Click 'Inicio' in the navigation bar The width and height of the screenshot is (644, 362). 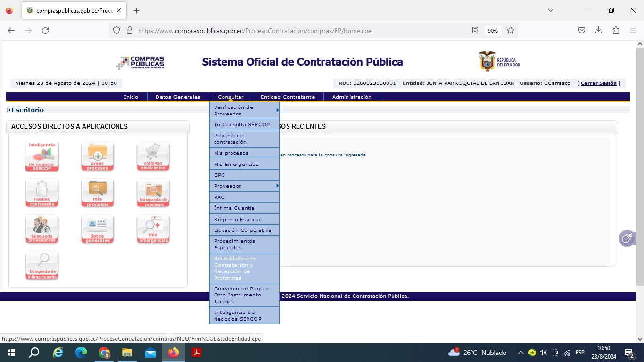tap(131, 97)
